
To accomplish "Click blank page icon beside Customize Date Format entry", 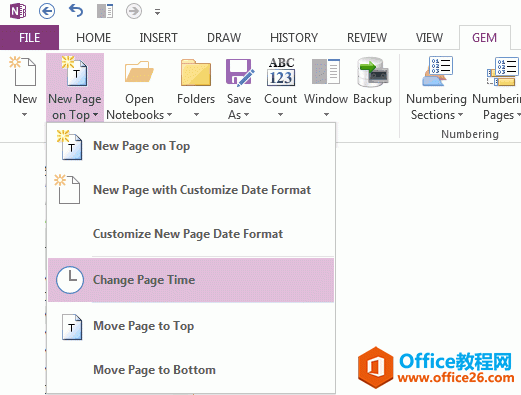I will [x=68, y=189].
